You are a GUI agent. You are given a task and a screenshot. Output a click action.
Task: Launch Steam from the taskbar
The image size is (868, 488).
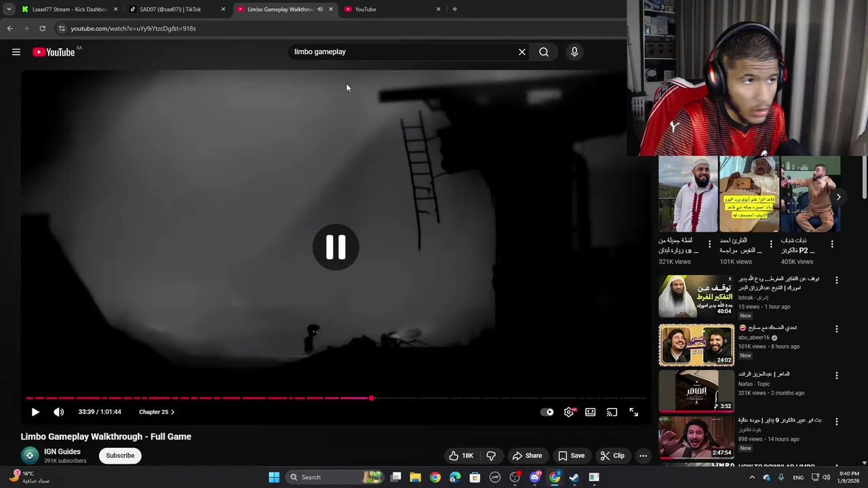(574, 477)
